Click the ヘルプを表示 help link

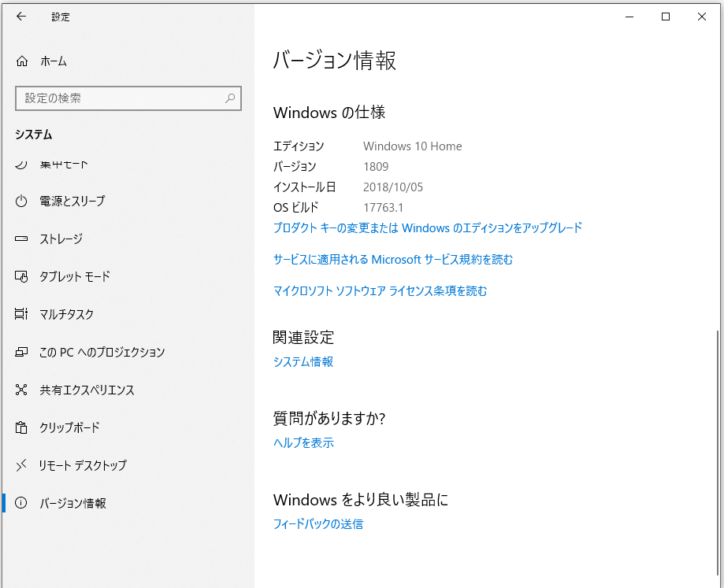pyautogui.click(x=303, y=442)
